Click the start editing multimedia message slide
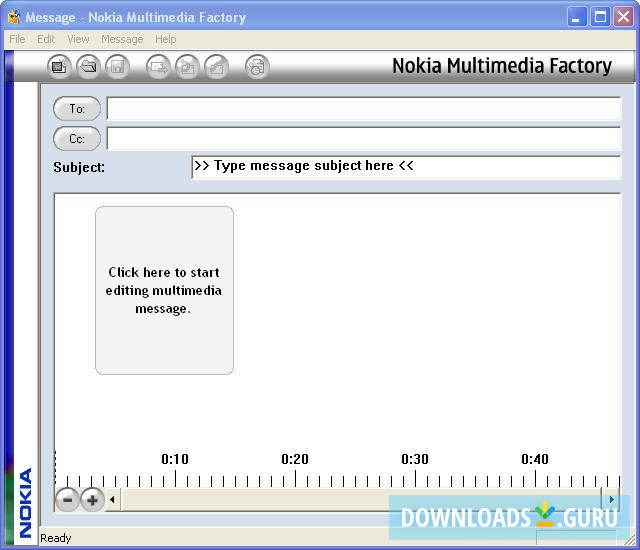This screenshot has width=640, height=550. click(164, 291)
